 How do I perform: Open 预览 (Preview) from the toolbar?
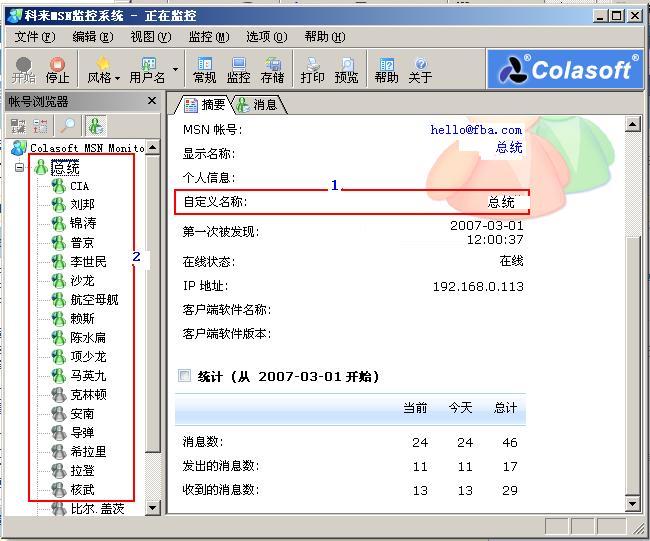346,69
